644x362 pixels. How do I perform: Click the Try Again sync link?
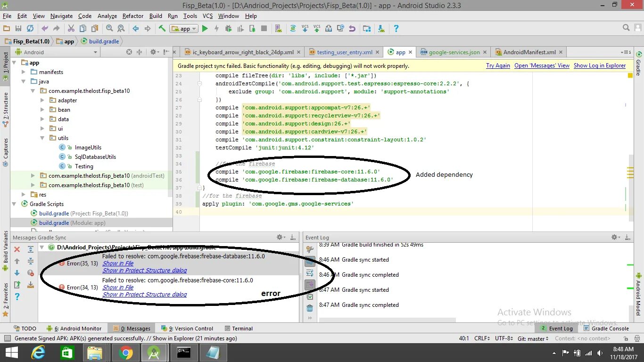[x=498, y=66]
